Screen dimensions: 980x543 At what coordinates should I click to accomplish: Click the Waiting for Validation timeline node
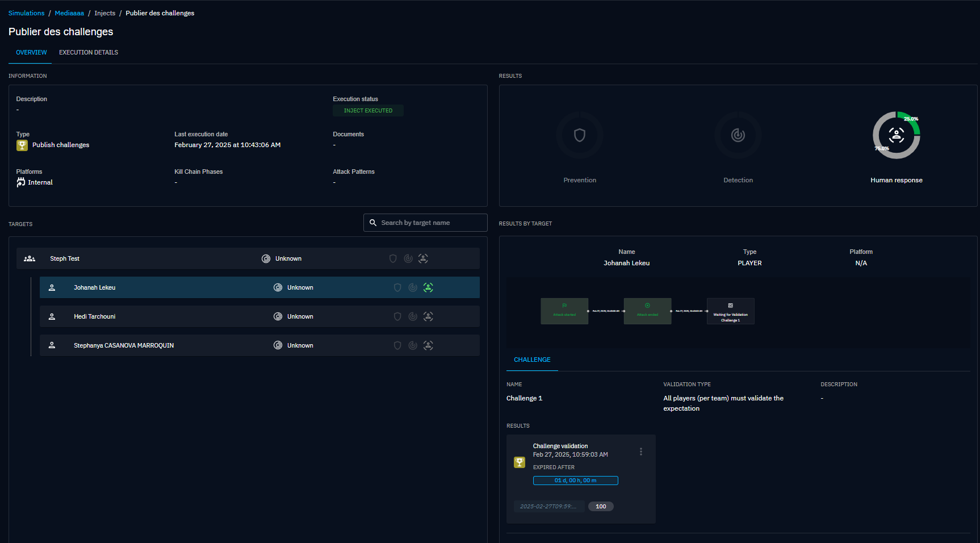pyautogui.click(x=730, y=311)
